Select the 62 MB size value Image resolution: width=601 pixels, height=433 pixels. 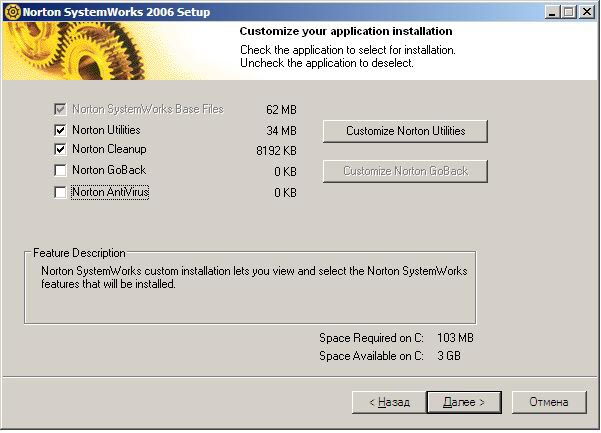click(x=281, y=110)
